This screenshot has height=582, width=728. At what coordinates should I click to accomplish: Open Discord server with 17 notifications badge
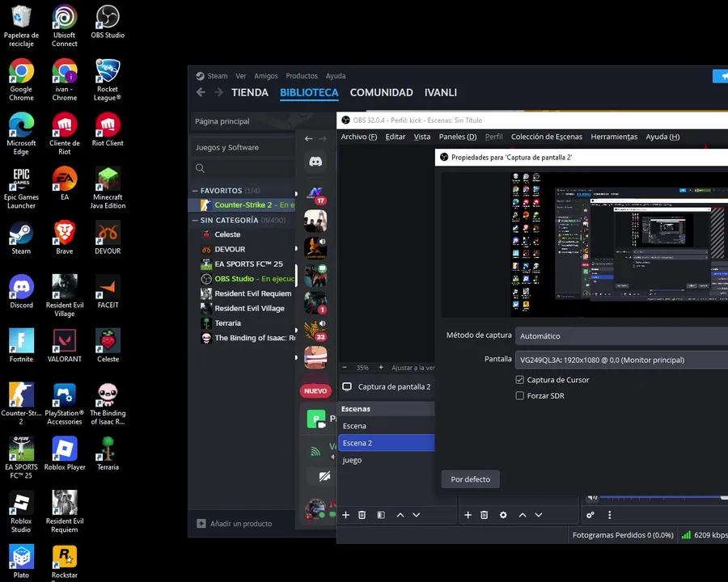[x=315, y=195]
